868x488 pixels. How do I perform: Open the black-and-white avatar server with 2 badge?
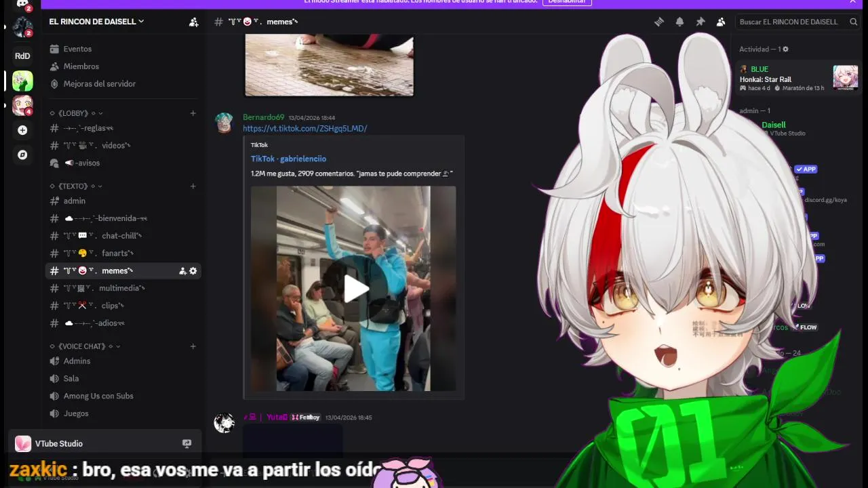[22, 27]
